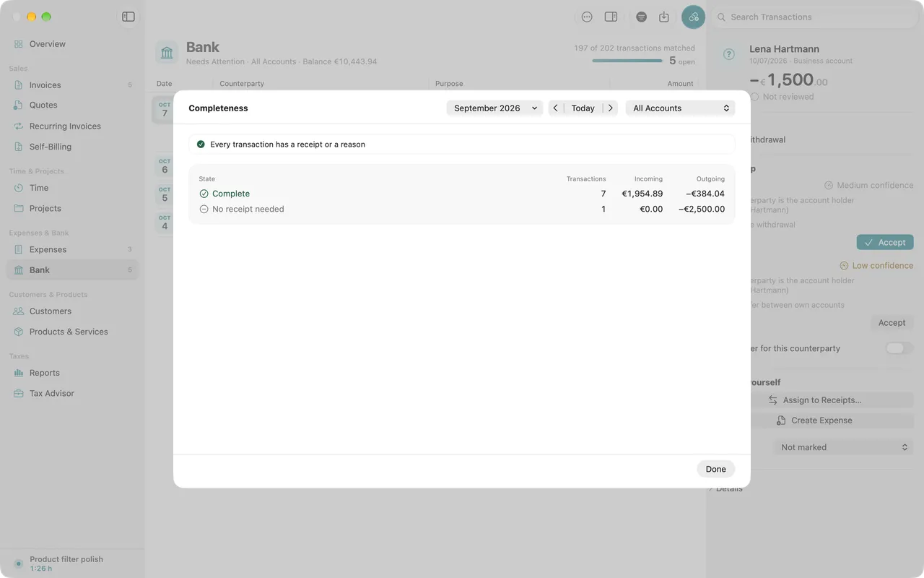
Task: Select the Oct 4 date row
Action: (165, 223)
